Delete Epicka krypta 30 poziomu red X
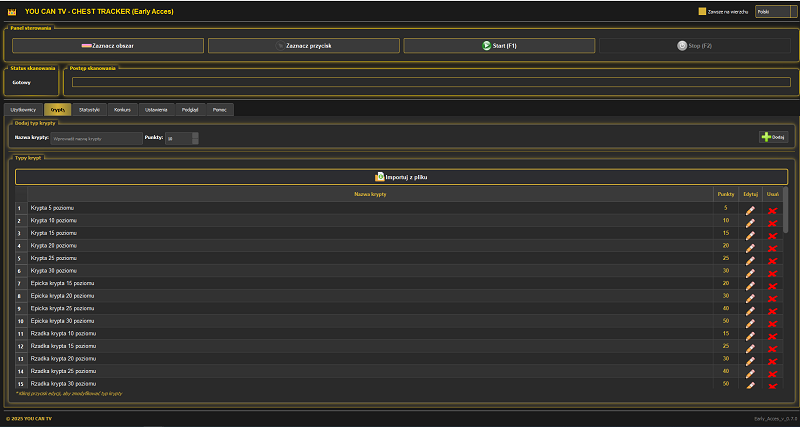 pyautogui.click(x=772, y=324)
